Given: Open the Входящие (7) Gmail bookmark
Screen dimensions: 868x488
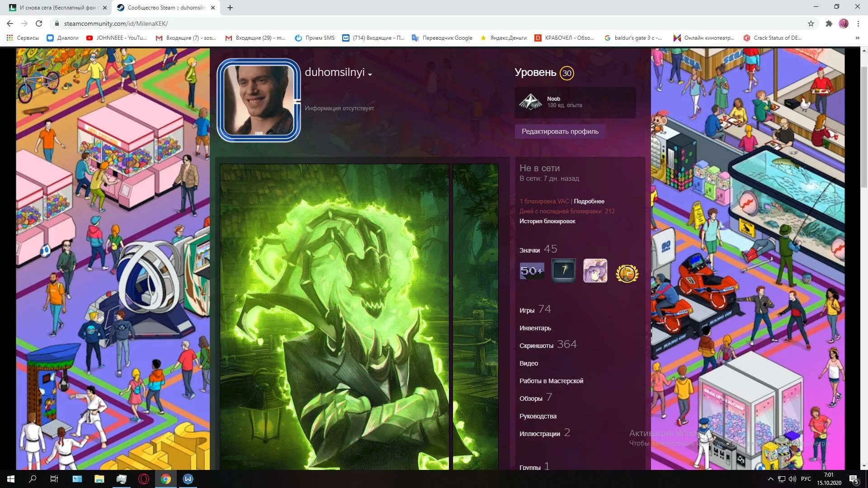Looking at the screenshot, I should 186,38.
